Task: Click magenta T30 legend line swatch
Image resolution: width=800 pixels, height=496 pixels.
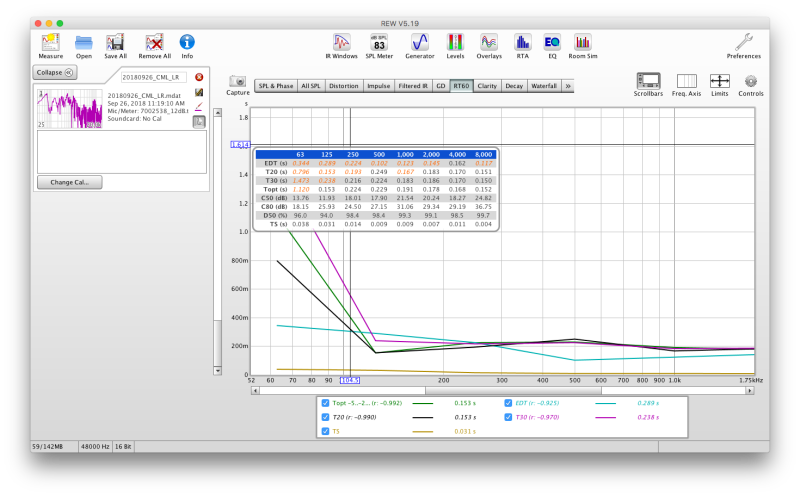Action: click(606, 417)
